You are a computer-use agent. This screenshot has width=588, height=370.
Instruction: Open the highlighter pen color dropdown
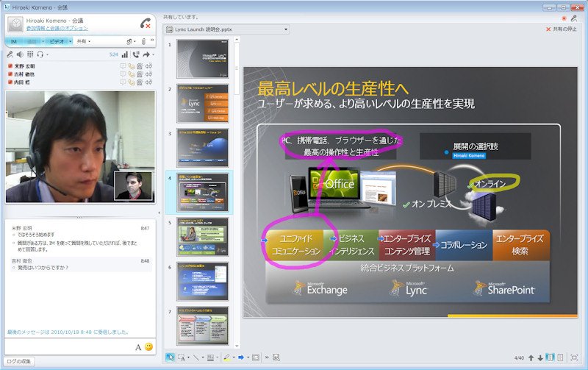tap(233, 357)
